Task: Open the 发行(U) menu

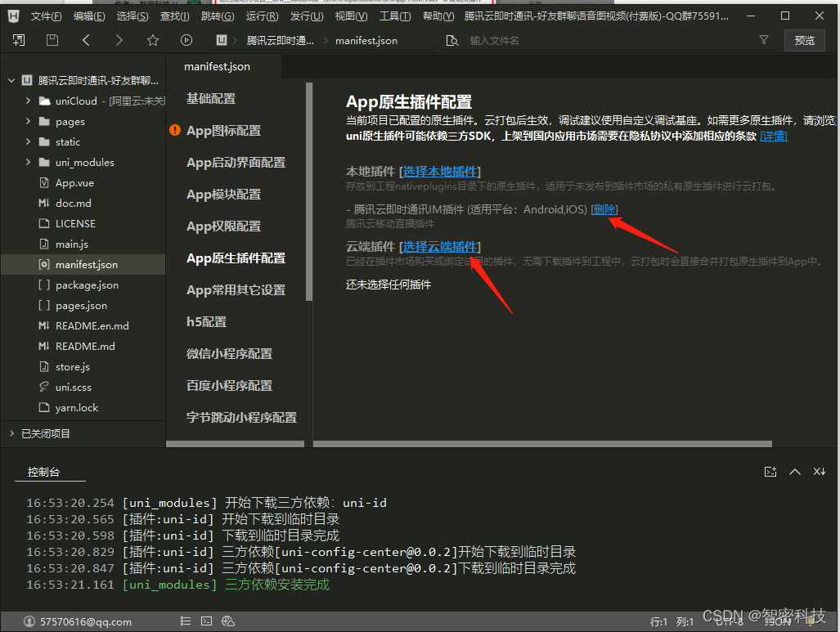Action: [x=307, y=16]
